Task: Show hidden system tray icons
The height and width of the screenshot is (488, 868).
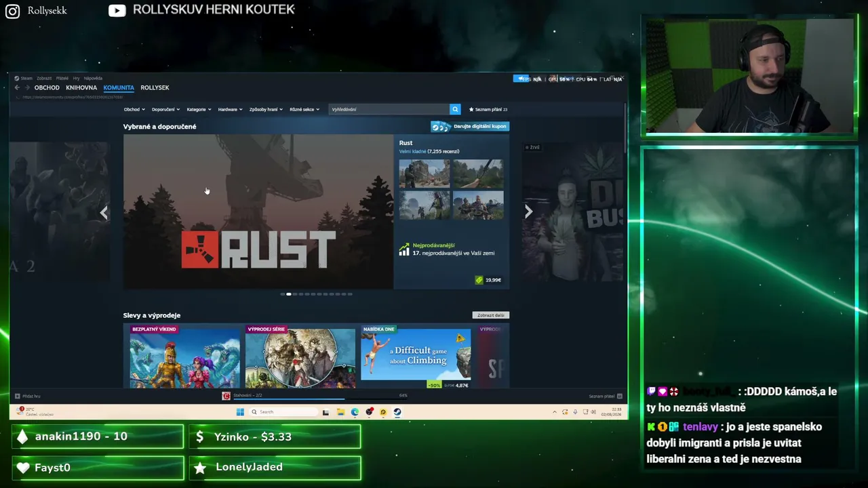Action: [555, 411]
